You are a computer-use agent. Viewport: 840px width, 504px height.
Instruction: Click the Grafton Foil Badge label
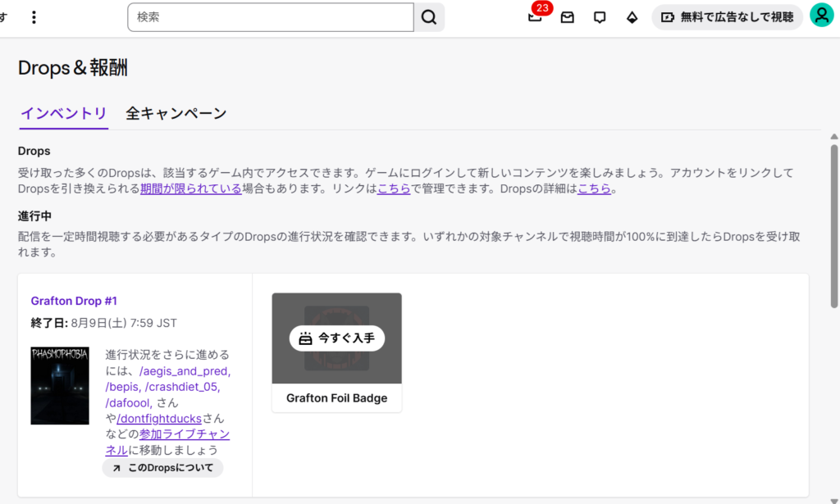click(337, 398)
